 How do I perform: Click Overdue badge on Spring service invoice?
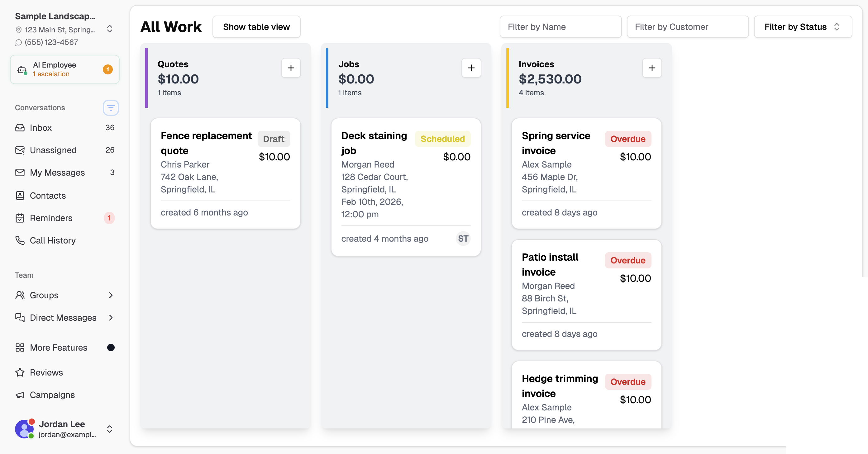click(628, 139)
